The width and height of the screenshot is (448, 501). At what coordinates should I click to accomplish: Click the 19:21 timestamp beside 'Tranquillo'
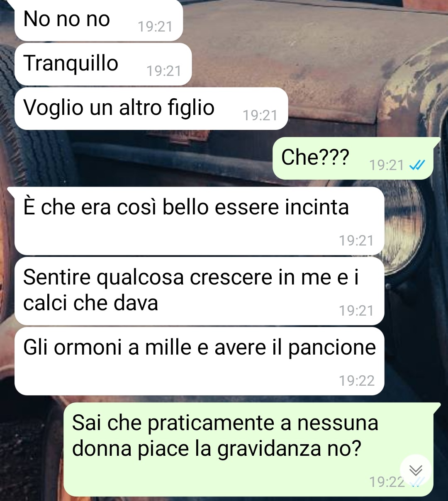coord(164,71)
